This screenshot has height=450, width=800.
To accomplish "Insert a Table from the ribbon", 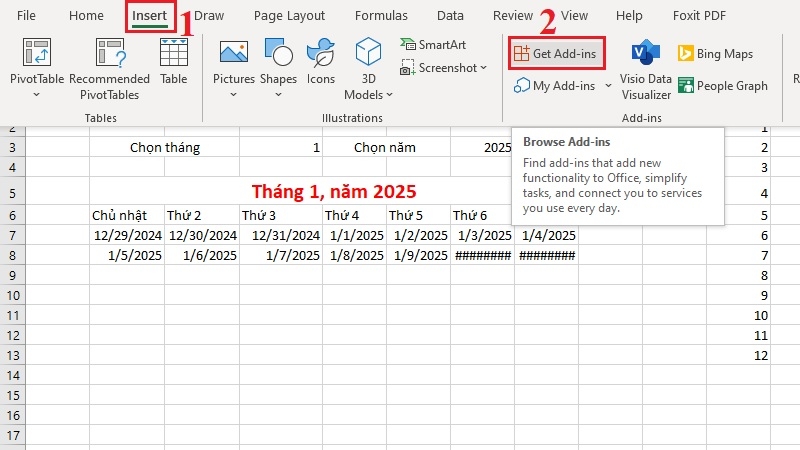I will 173,61.
